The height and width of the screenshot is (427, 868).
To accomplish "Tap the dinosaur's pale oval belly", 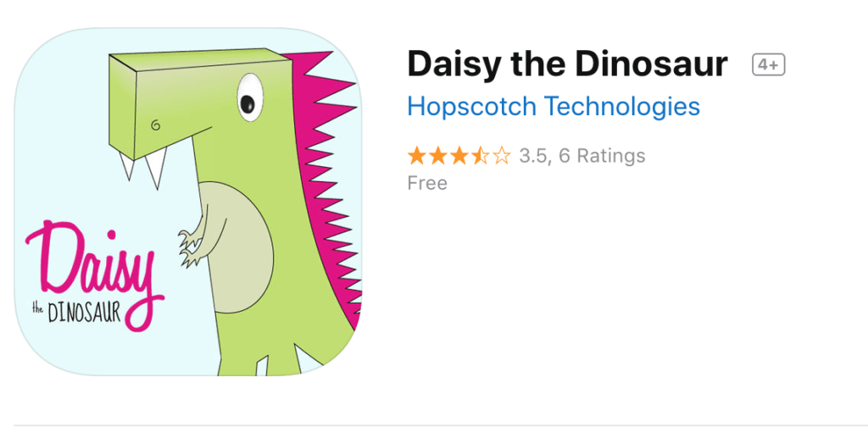I will [240, 247].
